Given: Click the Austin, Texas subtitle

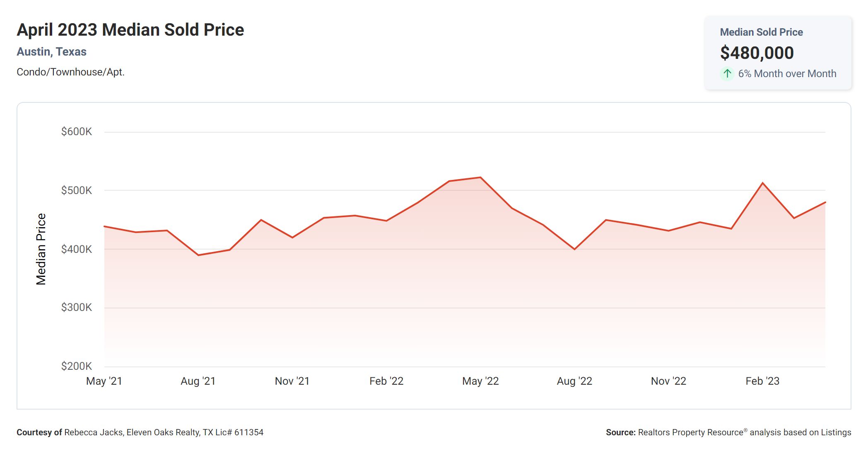Looking at the screenshot, I should point(51,52).
